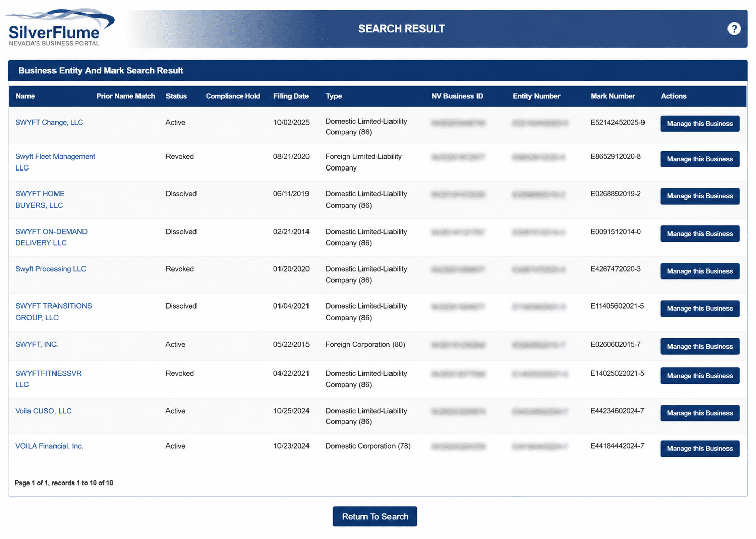Screen dimensions: 756x539
Task: Click filing date 05/22/2015
Action: [291, 344]
